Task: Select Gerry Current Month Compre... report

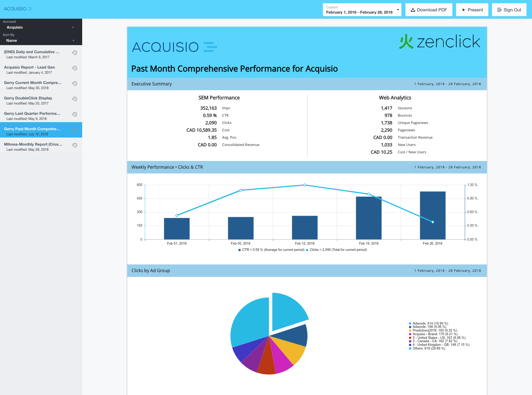Action: tap(41, 85)
